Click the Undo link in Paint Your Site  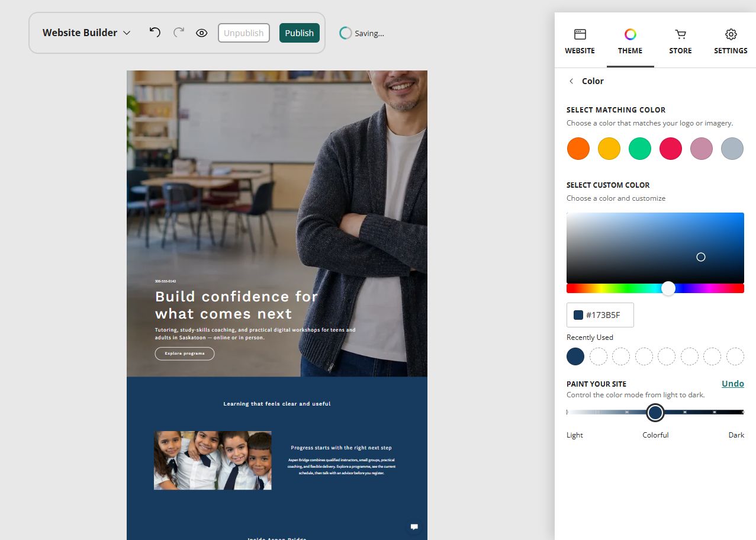(733, 384)
